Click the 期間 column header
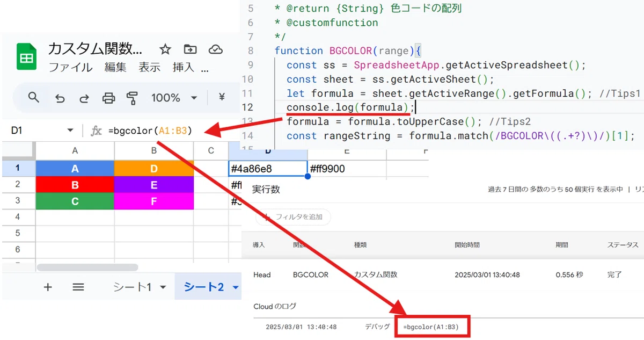Viewport: 644px width, 340px height. coord(562,245)
